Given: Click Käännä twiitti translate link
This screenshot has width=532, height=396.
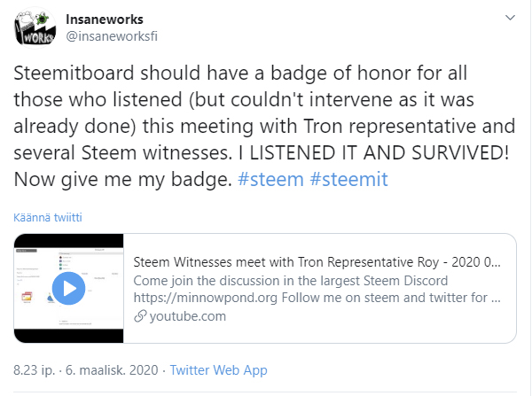Looking at the screenshot, I should click(48, 217).
